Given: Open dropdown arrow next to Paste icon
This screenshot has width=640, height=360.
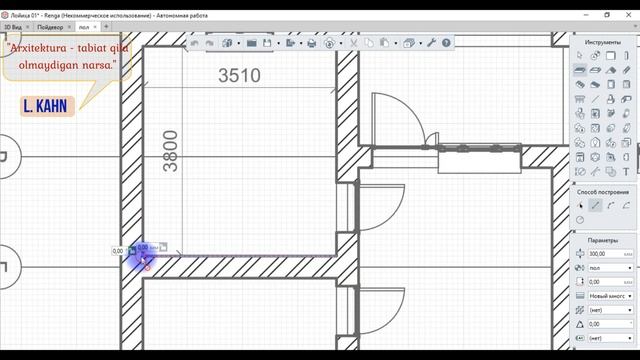Looking at the screenshot, I should tap(396, 43).
